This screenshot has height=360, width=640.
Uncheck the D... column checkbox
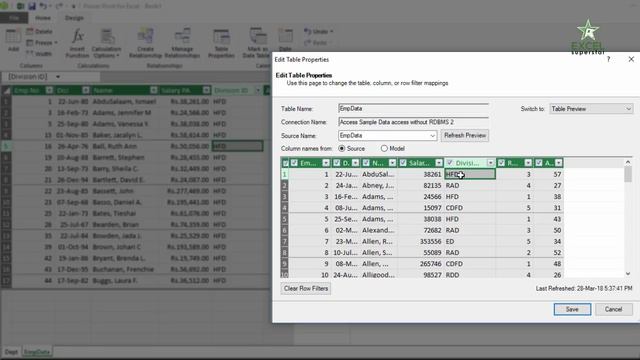coord(337,163)
